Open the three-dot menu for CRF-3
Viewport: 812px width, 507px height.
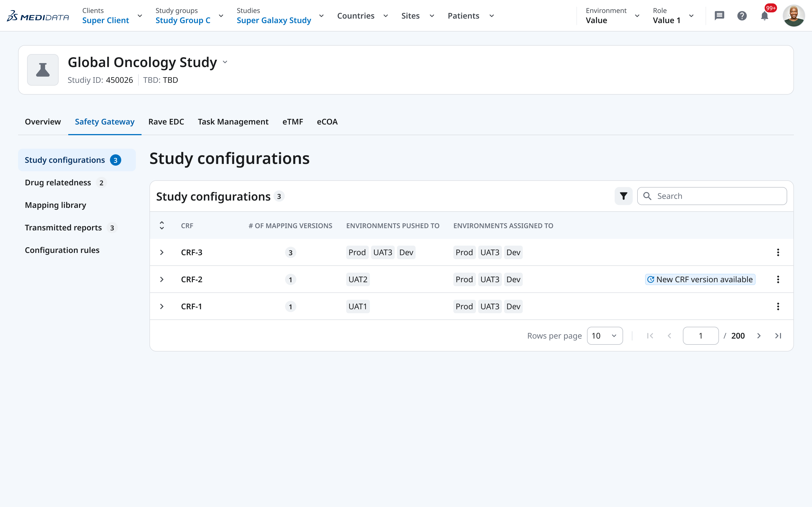pos(778,252)
